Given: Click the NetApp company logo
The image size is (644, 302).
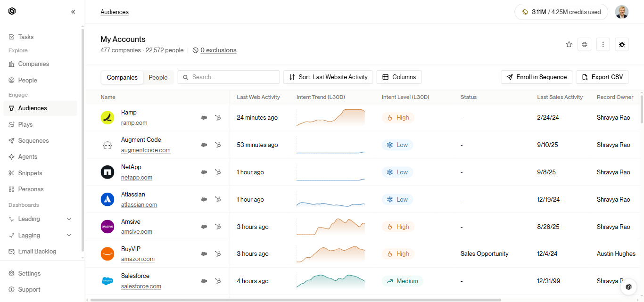Looking at the screenshot, I should click(x=107, y=172).
